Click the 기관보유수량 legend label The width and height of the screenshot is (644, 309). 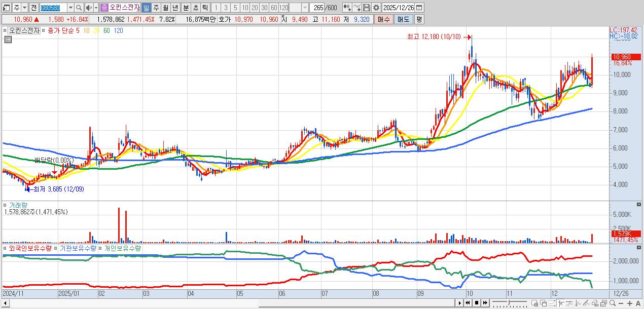[x=78, y=249]
